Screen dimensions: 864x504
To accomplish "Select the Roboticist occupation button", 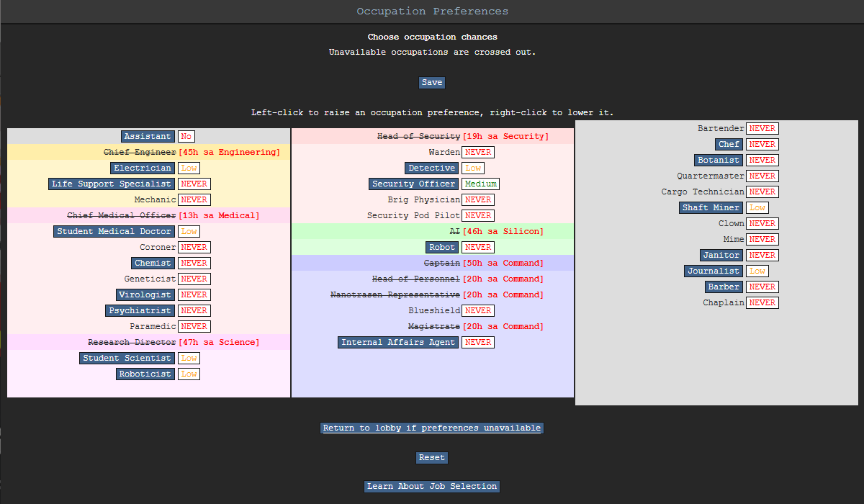I will pos(146,374).
